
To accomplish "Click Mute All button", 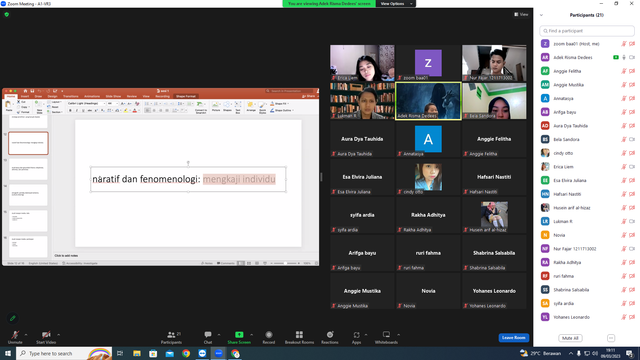I will (570, 338).
